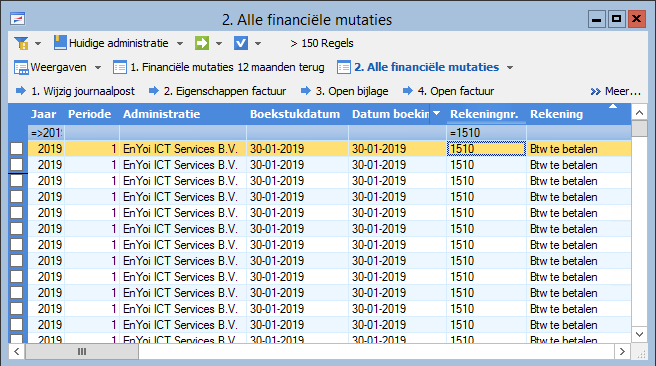The image size is (656, 366).
Task: Click the > 150 Regels row count
Action: click(322, 43)
